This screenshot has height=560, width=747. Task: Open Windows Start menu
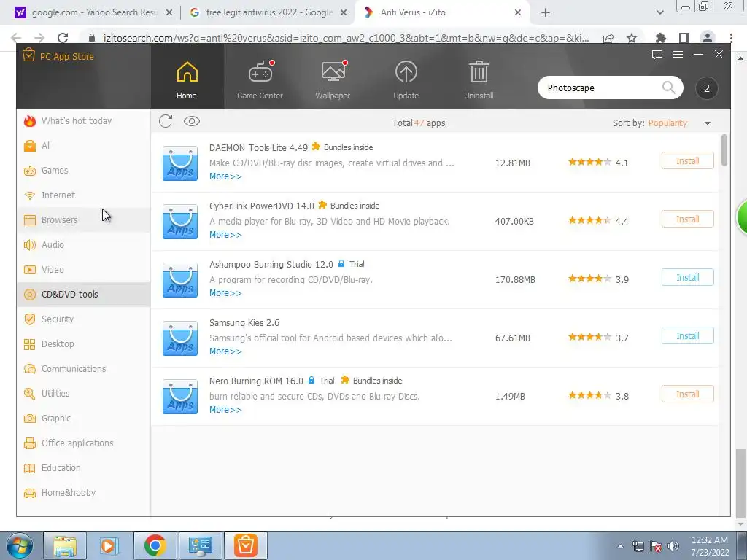point(20,545)
